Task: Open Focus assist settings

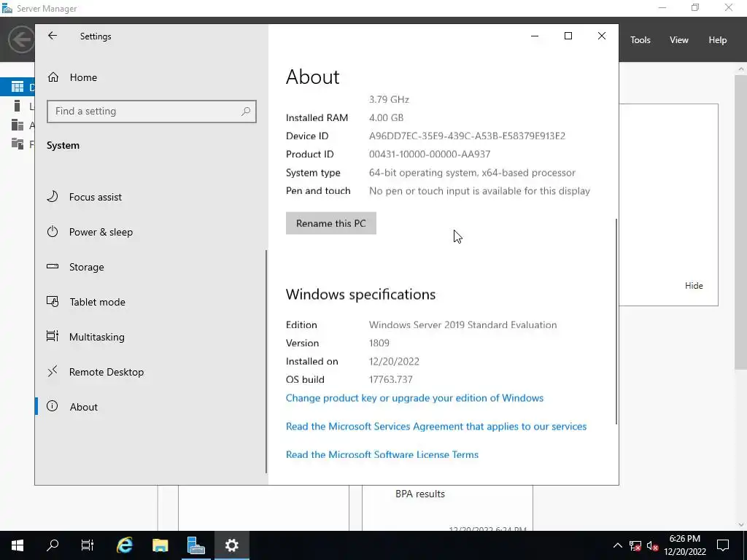Action: 85,197
